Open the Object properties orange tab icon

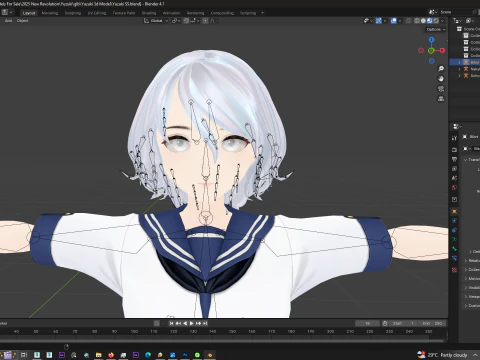click(454, 211)
